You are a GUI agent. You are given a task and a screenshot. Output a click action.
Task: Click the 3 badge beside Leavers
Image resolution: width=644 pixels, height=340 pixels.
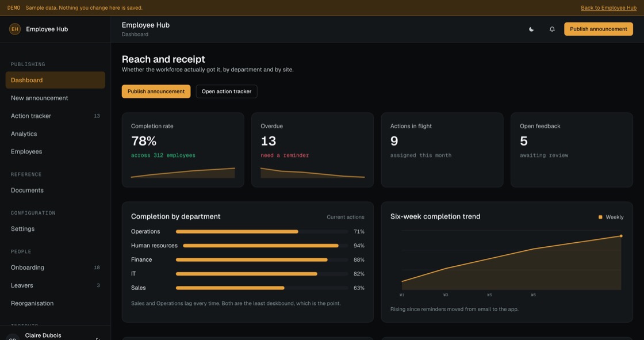pos(98,285)
